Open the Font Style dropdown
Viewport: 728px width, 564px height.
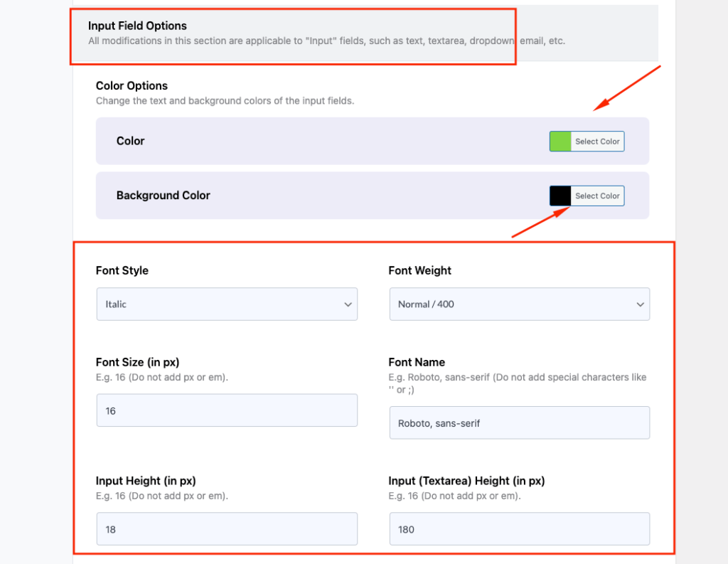tap(226, 304)
